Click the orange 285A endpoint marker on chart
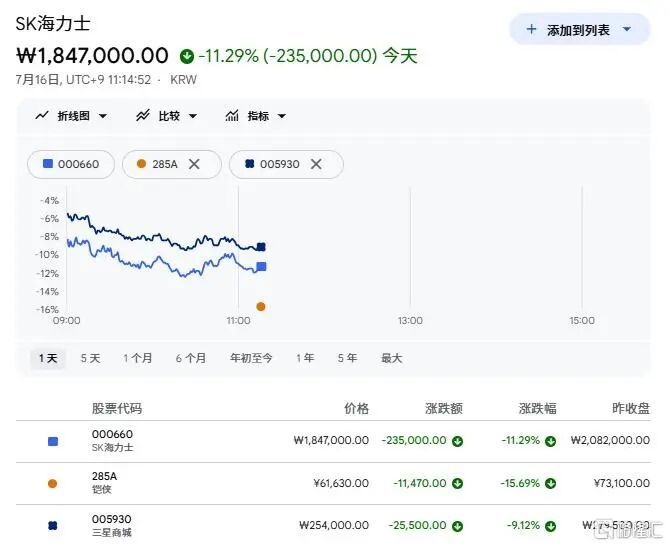Screen dimensions: 669x546 coord(261,307)
